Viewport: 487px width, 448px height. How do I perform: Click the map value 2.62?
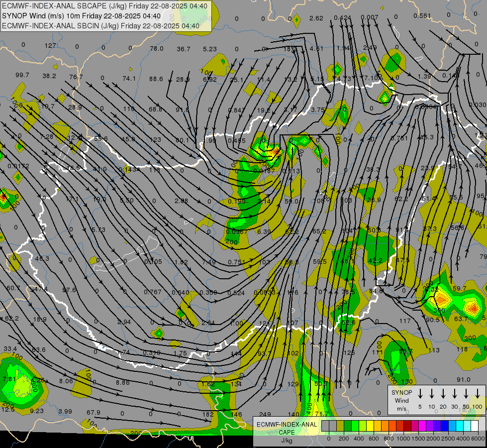pos(316,18)
